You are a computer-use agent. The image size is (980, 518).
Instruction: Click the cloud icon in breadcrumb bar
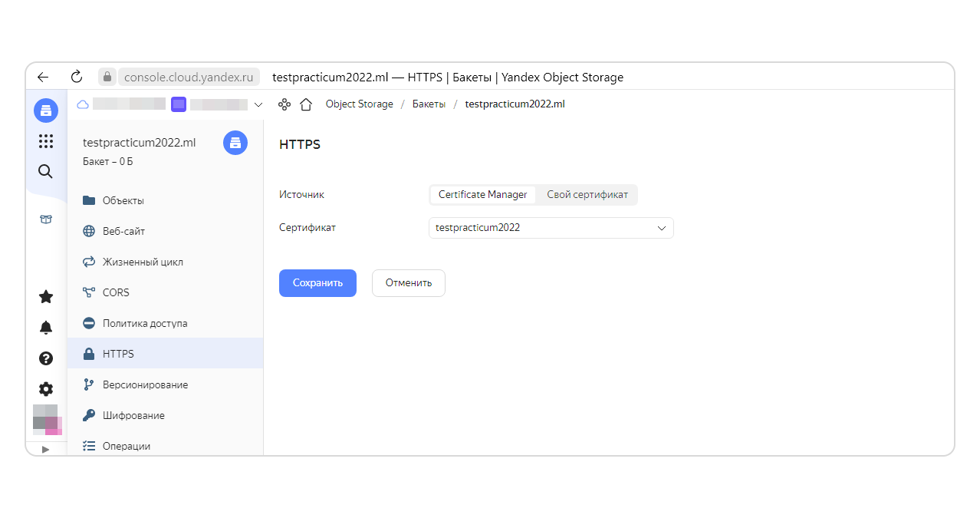pos(83,104)
